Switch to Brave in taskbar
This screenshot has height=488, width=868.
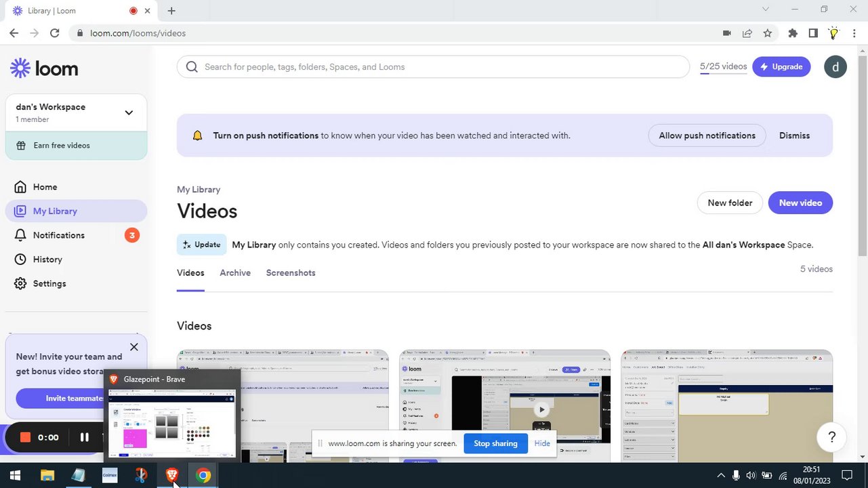click(x=171, y=475)
